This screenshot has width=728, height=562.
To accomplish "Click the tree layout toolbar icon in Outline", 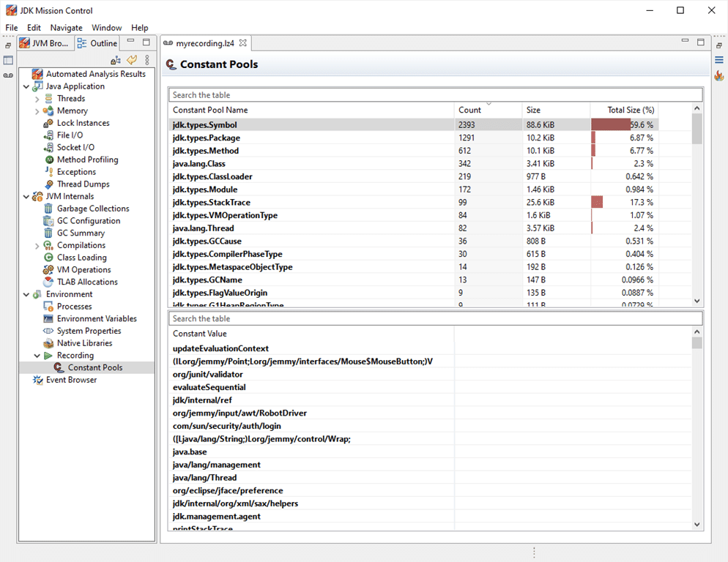I will (116, 60).
